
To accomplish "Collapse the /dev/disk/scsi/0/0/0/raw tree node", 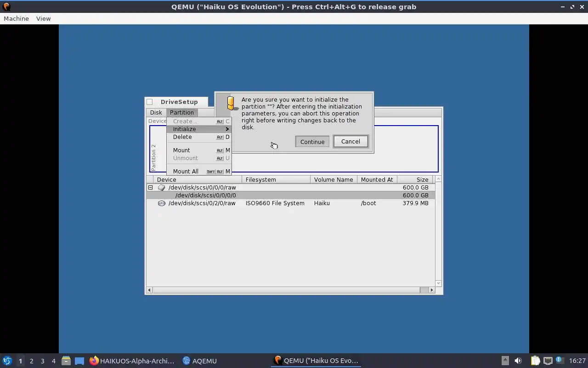I will pos(150,188).
